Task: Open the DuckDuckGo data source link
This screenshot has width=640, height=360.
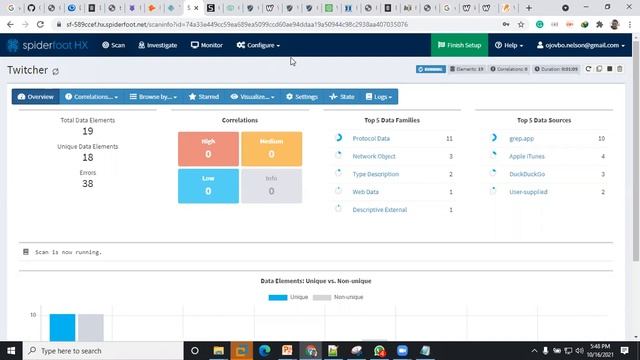Action: point(527,174)
